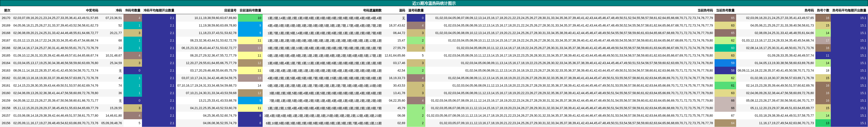
Task: Select period cell 26162
Action: click(6, 78)
